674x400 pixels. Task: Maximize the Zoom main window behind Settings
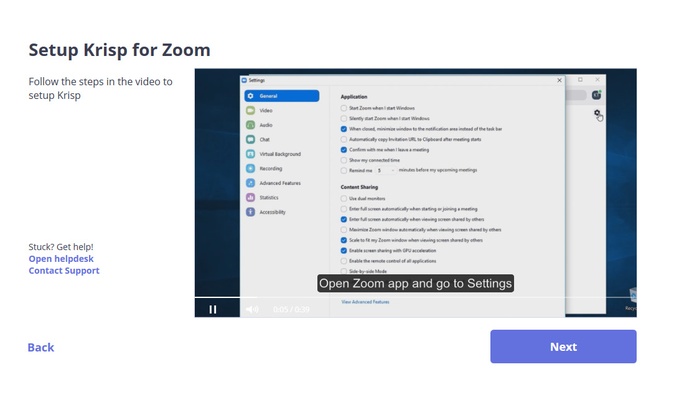click(580, 79)
